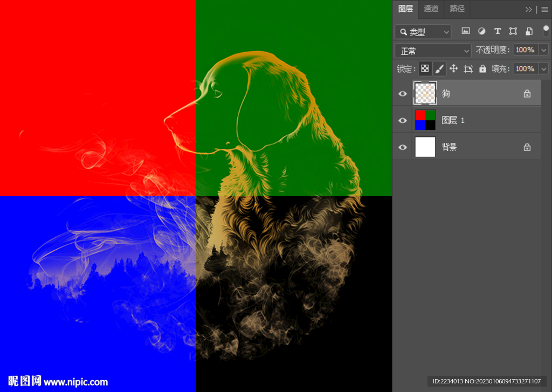Viewport: 552px width, 392px height.
Task: Hide the 狗 layer with eye icon
Action: [x=403, y=94]
